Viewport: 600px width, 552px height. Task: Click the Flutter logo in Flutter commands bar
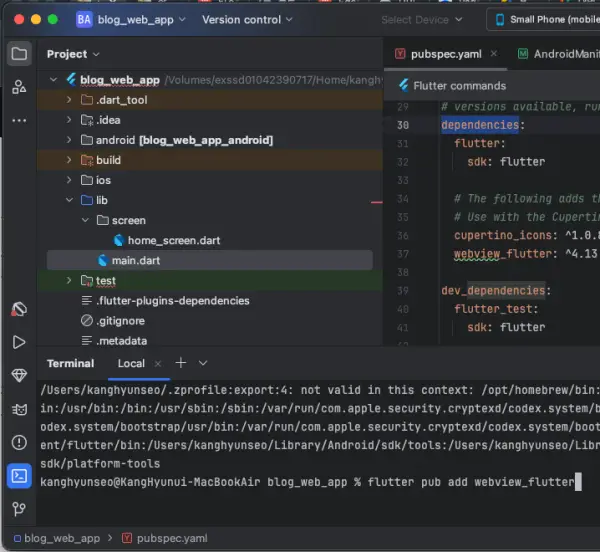[x=403, y=86]
